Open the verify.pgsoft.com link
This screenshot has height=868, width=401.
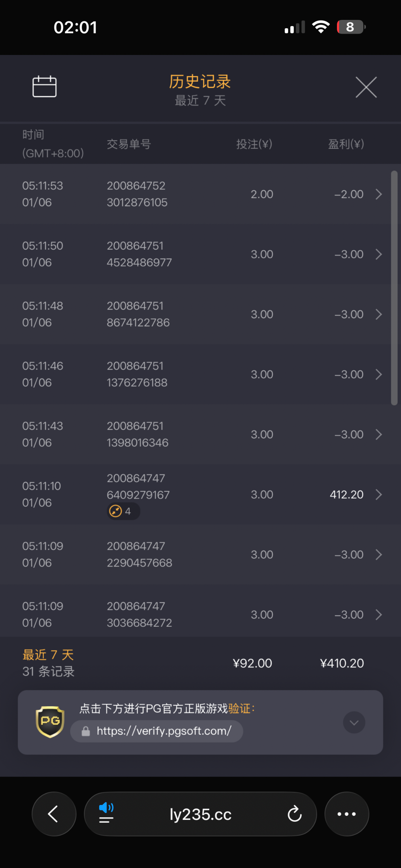point(164,731)
